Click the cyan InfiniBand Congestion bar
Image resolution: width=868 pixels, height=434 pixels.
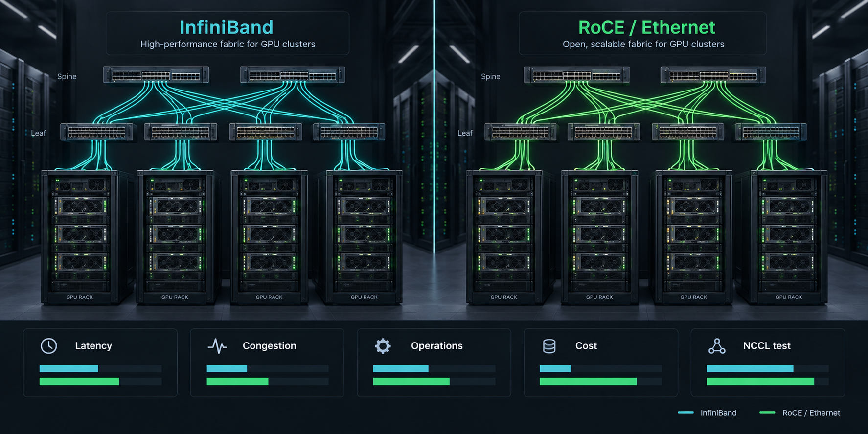(227, 368)
